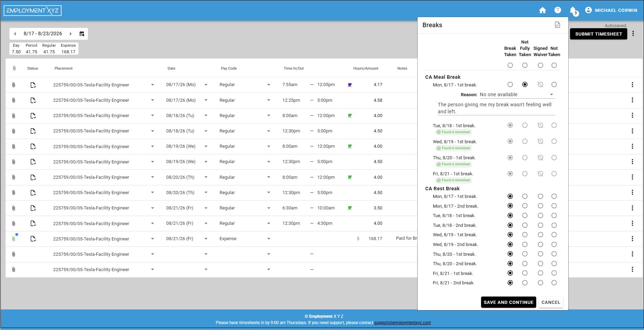The height and width of the screenshot is (330, 644).
Task: Open placement dropdown on last empty row
Action: click(x=152, y=269)
